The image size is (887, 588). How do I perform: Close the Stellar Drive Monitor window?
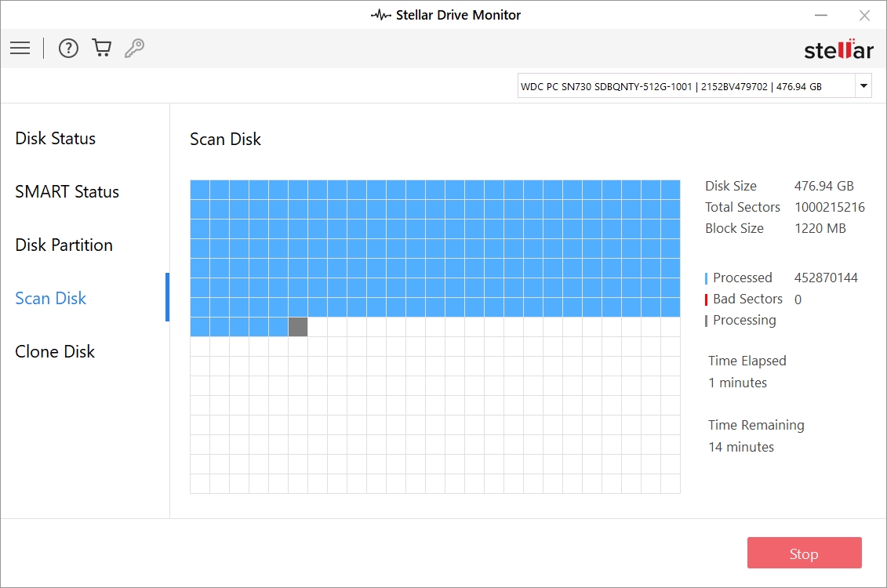click(x=864, y=15)
